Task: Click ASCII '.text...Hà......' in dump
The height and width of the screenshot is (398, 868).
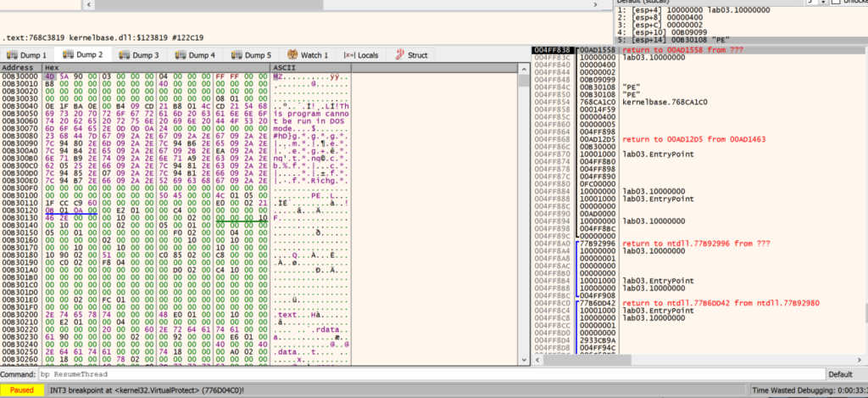Action: point(311,314)
